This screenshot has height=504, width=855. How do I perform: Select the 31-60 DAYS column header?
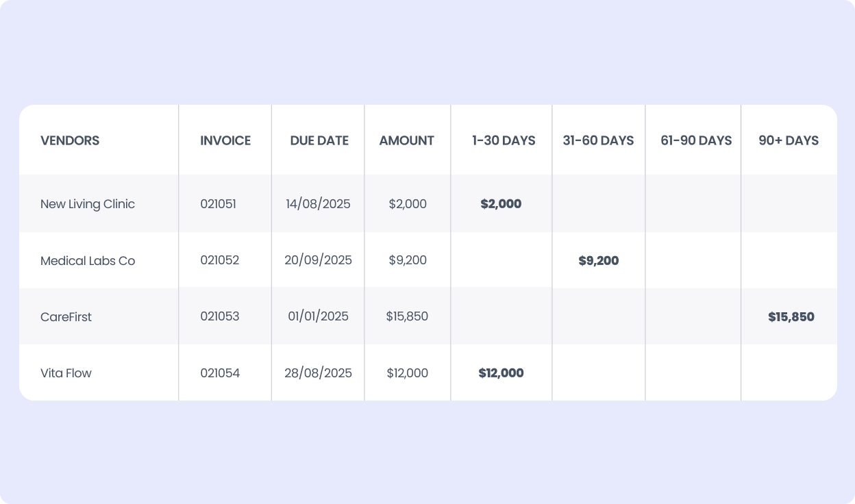598,140
